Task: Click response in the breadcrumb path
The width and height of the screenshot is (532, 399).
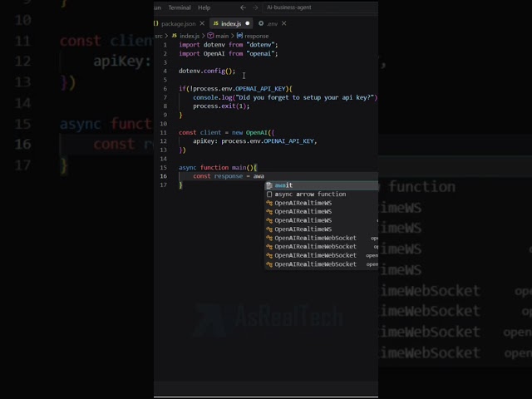Action: pos(257,36)
